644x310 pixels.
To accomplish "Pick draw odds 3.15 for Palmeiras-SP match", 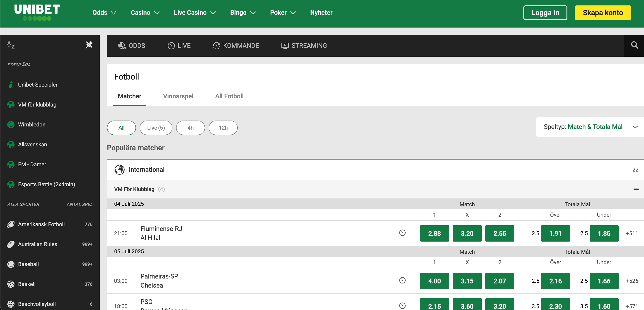I will point(467,281).
